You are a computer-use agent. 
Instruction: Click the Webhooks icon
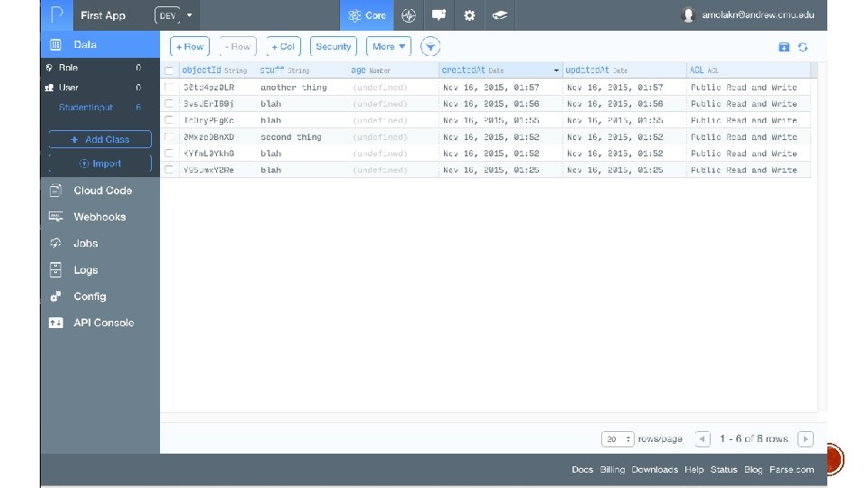[x=55, y=216]
